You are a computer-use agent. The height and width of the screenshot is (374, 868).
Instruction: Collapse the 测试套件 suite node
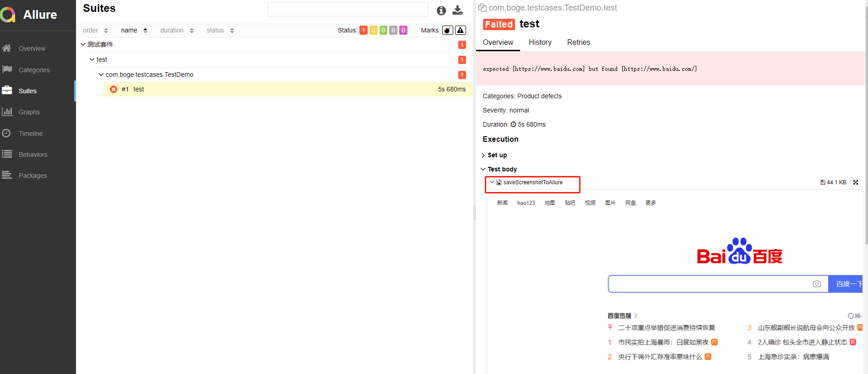point(83,44)
